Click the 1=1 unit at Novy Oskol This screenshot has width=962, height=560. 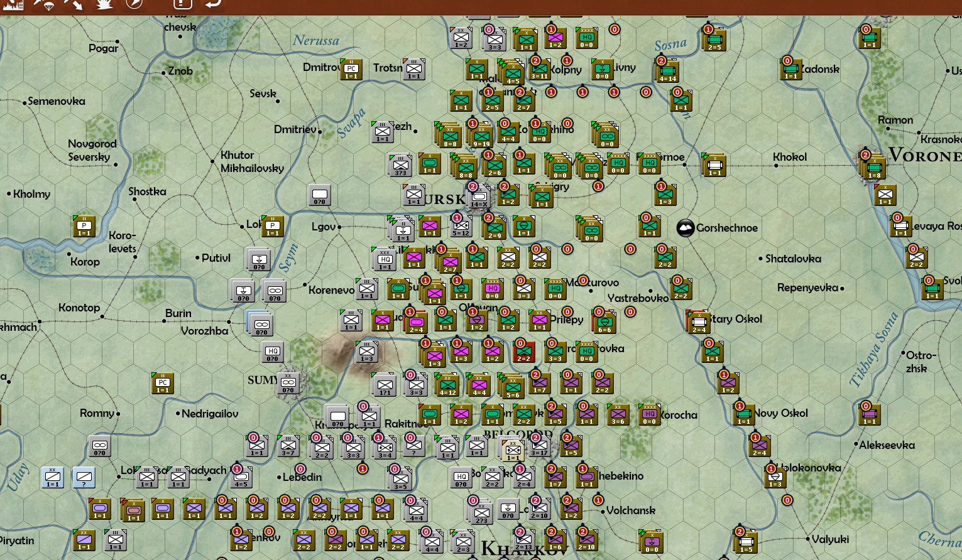pos(744,414)
